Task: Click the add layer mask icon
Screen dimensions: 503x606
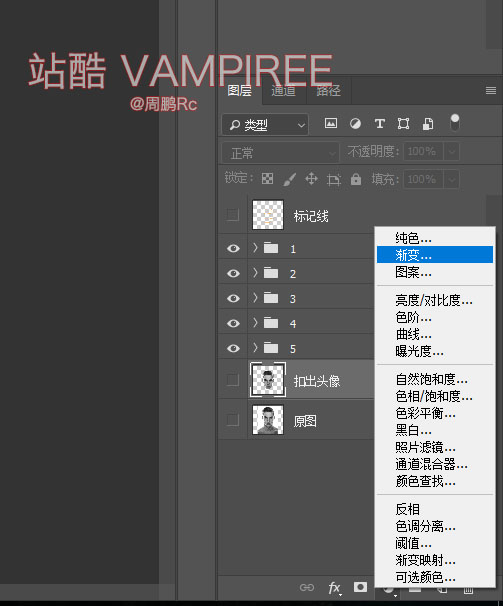Action: tap(360, 587)
